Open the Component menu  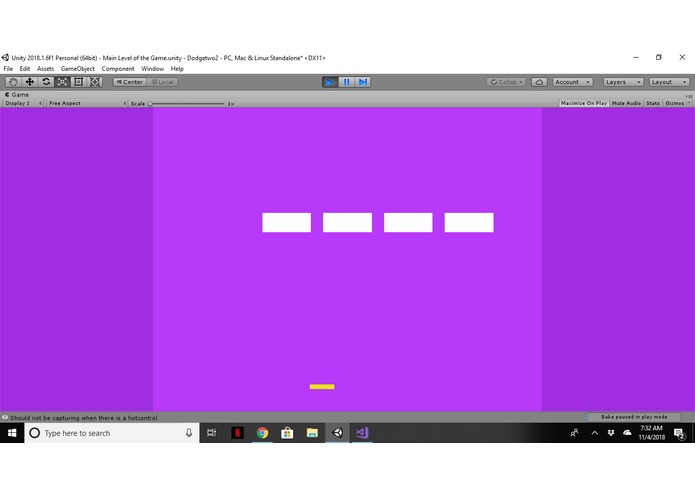coord(118,69)
